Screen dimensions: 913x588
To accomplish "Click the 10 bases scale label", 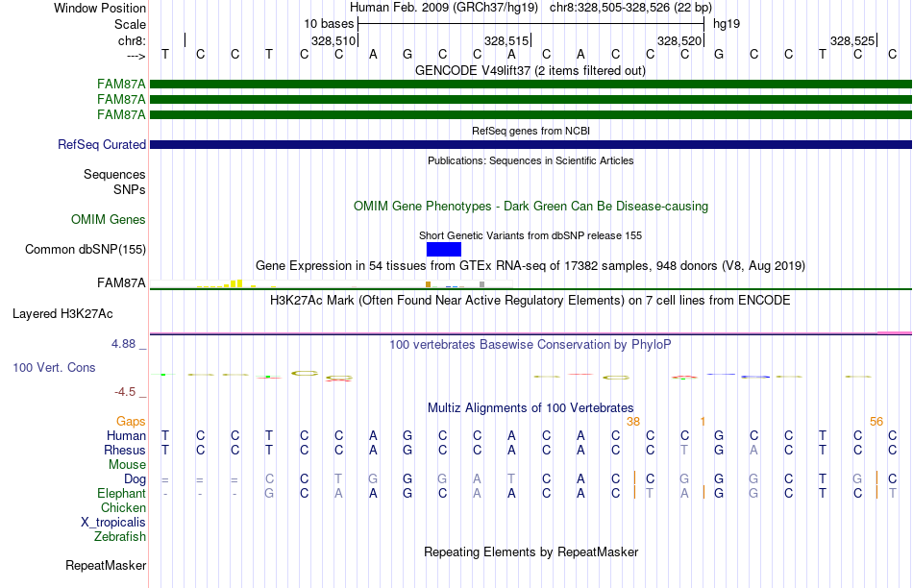I will 329,24.
